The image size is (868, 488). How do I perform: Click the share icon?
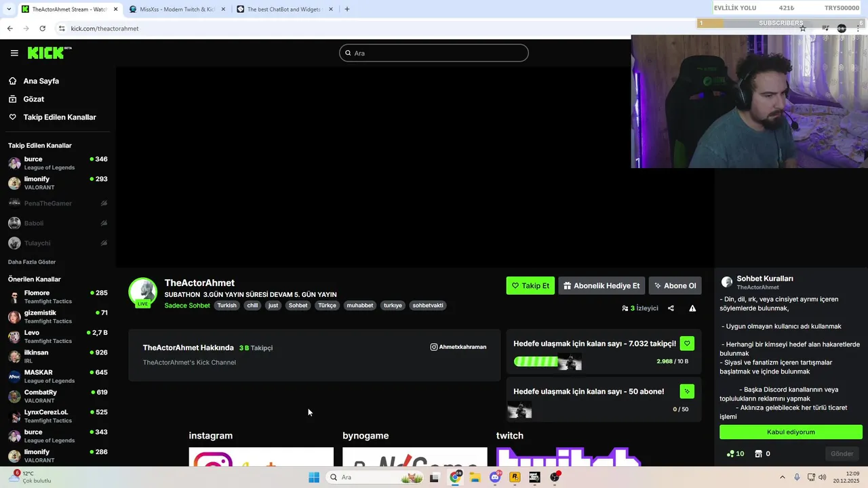tap(671, 308)
